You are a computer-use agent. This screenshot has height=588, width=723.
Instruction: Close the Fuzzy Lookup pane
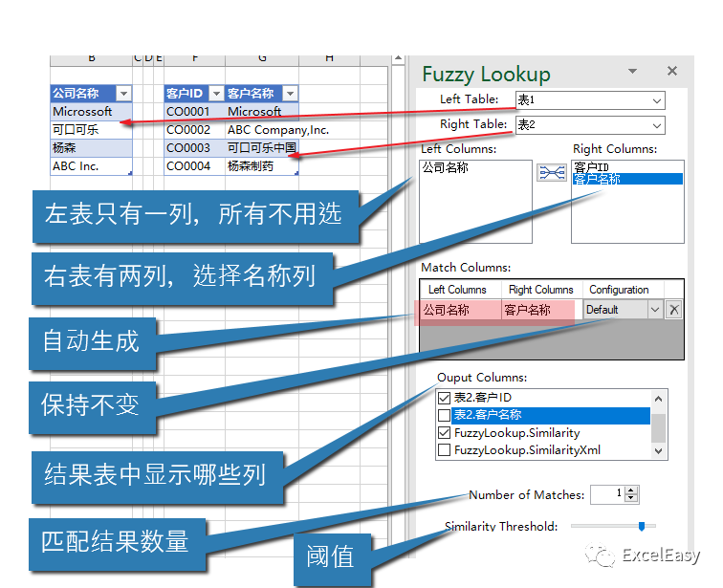click(672, 71)
